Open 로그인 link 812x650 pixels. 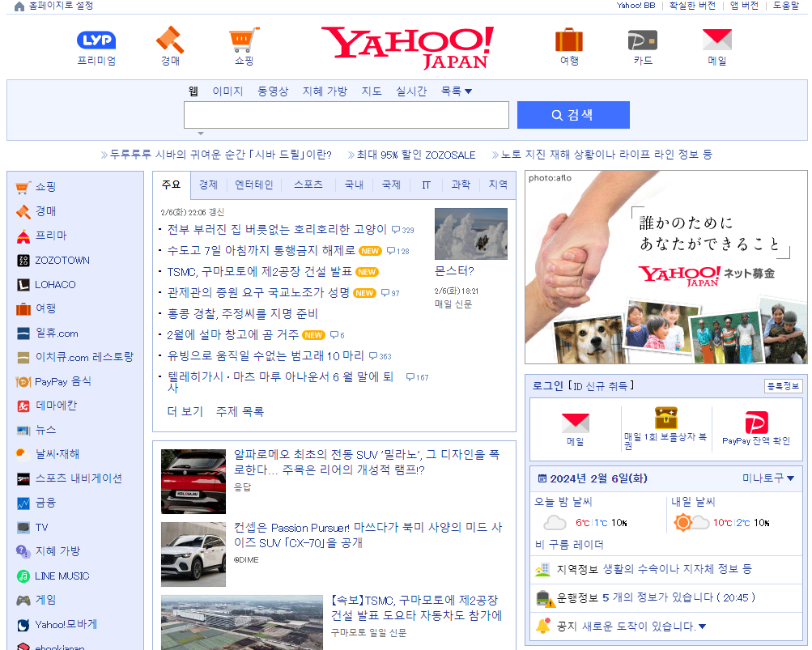pyautogui.click(x=547, y=386)
